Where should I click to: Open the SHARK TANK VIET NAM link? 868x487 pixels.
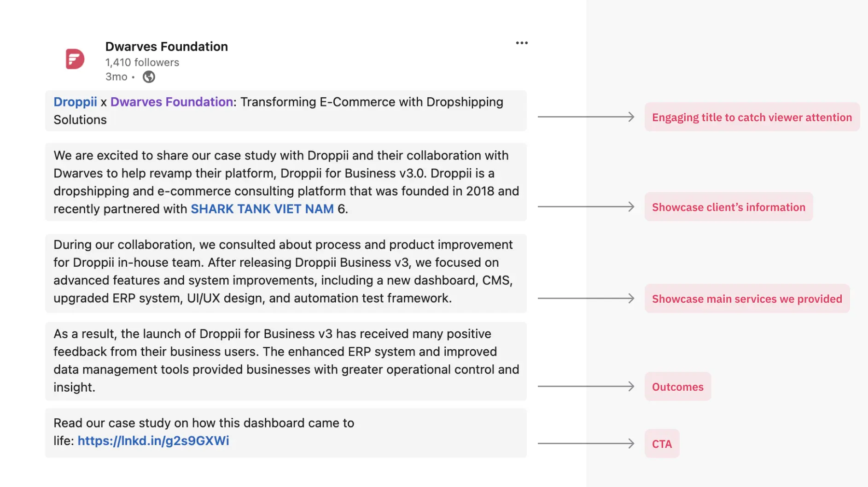[262, 209]
